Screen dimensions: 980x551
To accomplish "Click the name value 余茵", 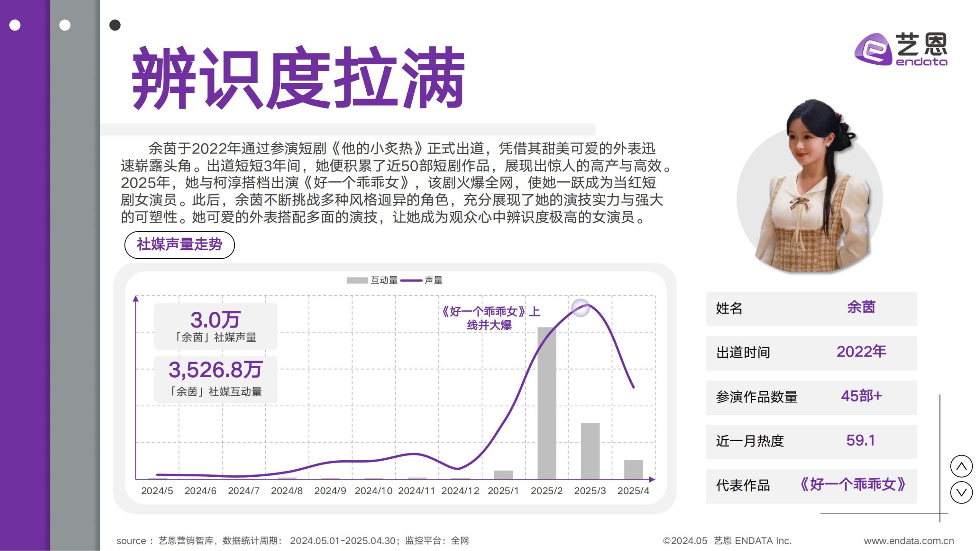I will click(861, 307).
